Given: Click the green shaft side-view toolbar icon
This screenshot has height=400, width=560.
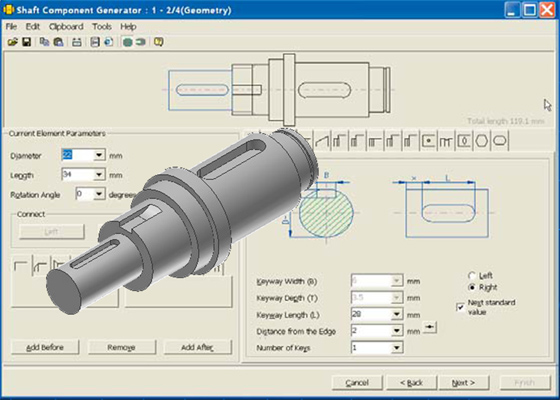Looking at the screenshot, I should coord(140,42).
